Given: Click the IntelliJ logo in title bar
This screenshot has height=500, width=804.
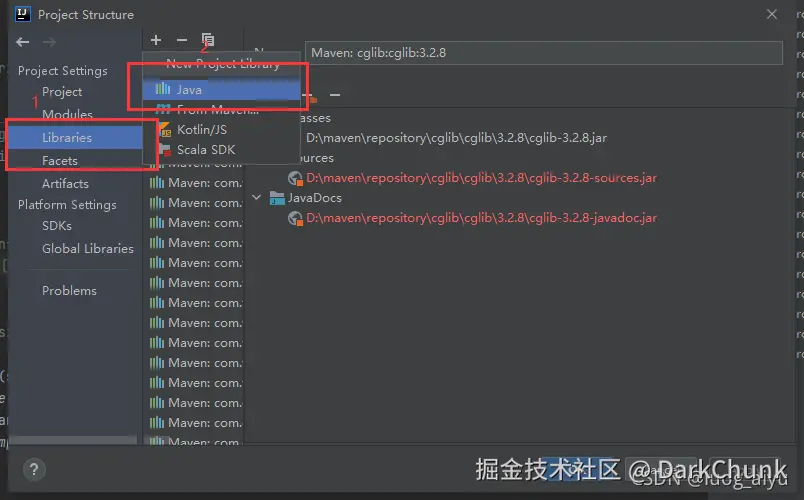Looking at the screenshot, I should (x=23, y=14).
